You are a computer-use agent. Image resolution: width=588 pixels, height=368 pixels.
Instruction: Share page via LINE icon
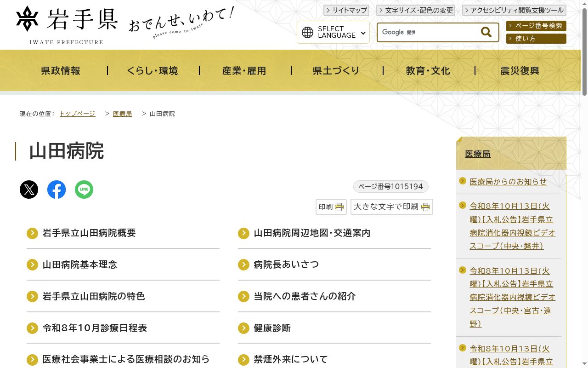(84, 190)
